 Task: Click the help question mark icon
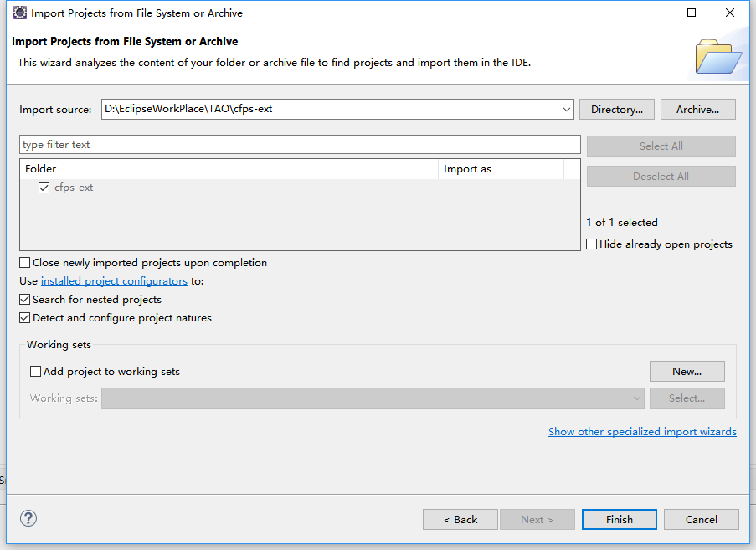(x=28, y=519)
